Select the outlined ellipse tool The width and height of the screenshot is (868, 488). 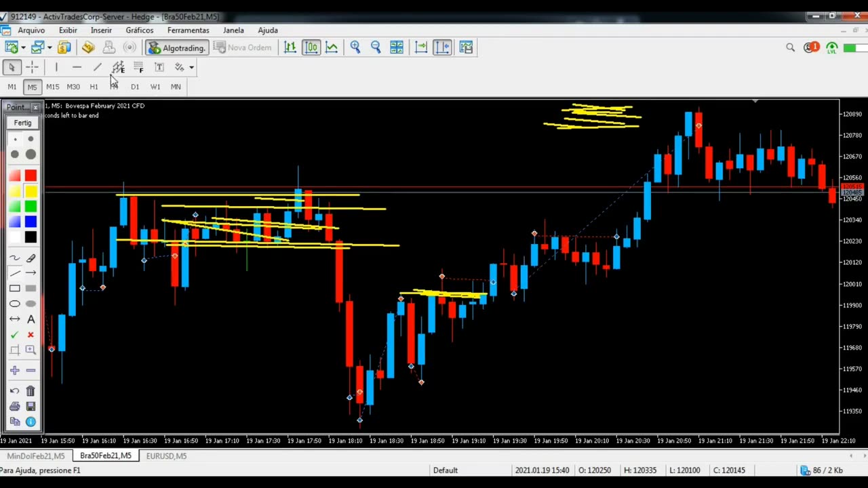point(15,304)
